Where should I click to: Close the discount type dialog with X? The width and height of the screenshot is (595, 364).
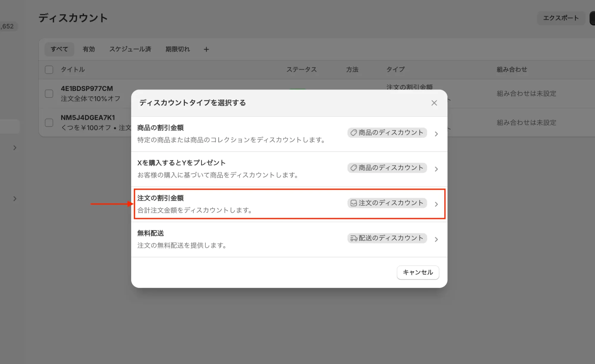point(434,103)
